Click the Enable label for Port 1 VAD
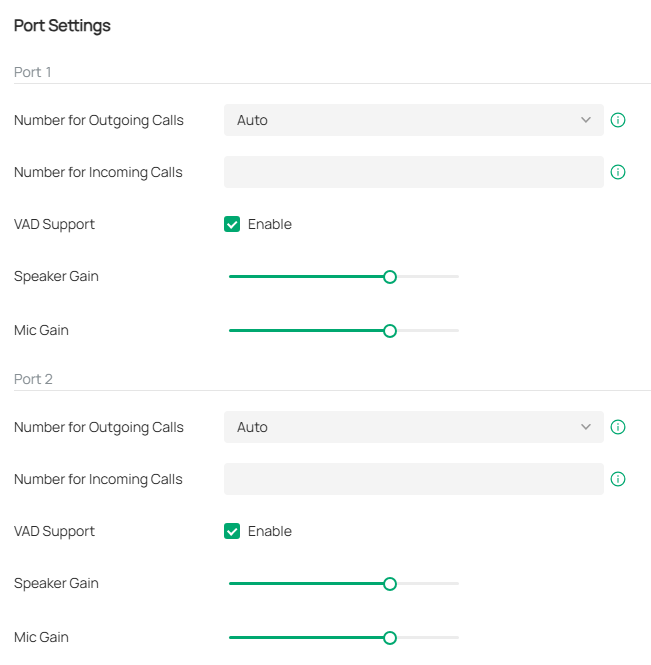Screen dimensions: 651x665 [x=270, y=224]
